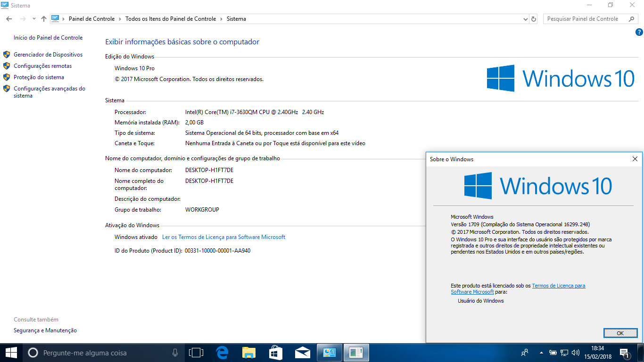Open Proteção do sistema link
The width and height of the screenshot is (644, 362).
point(39,77)
